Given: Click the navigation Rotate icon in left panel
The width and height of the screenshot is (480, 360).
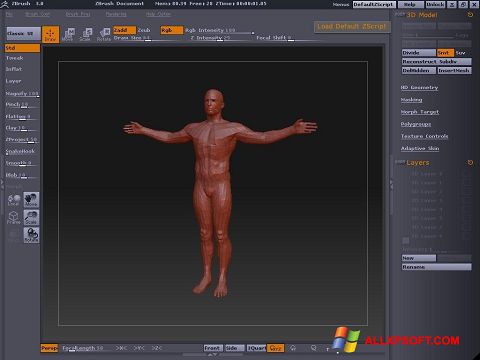Looking at the screenshot, I should [x=31, y=235].
